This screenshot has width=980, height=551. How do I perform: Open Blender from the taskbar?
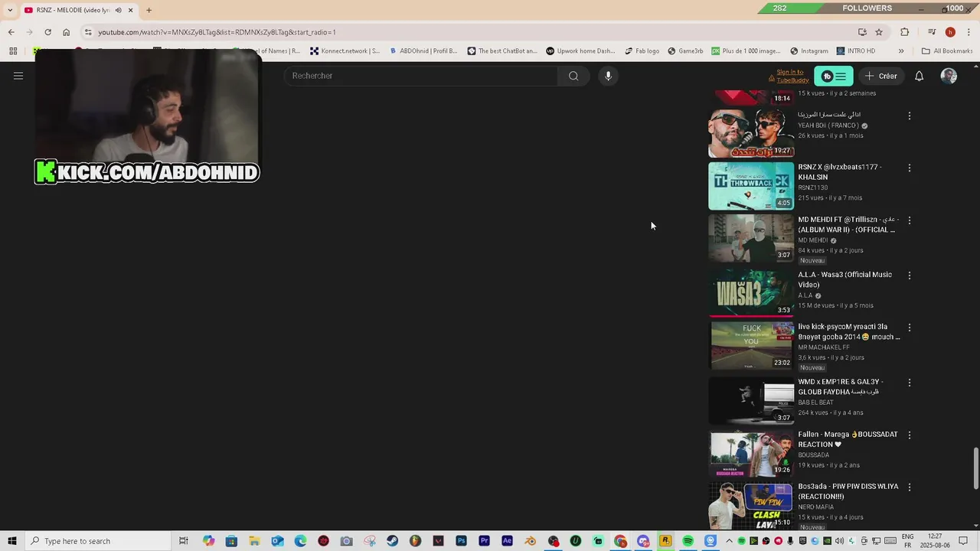[530, 541]
